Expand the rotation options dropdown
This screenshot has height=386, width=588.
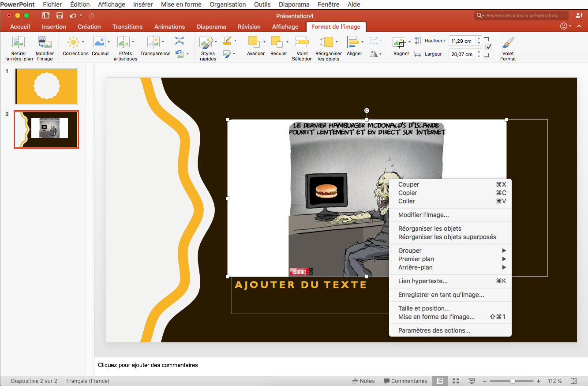coord(380,53)
